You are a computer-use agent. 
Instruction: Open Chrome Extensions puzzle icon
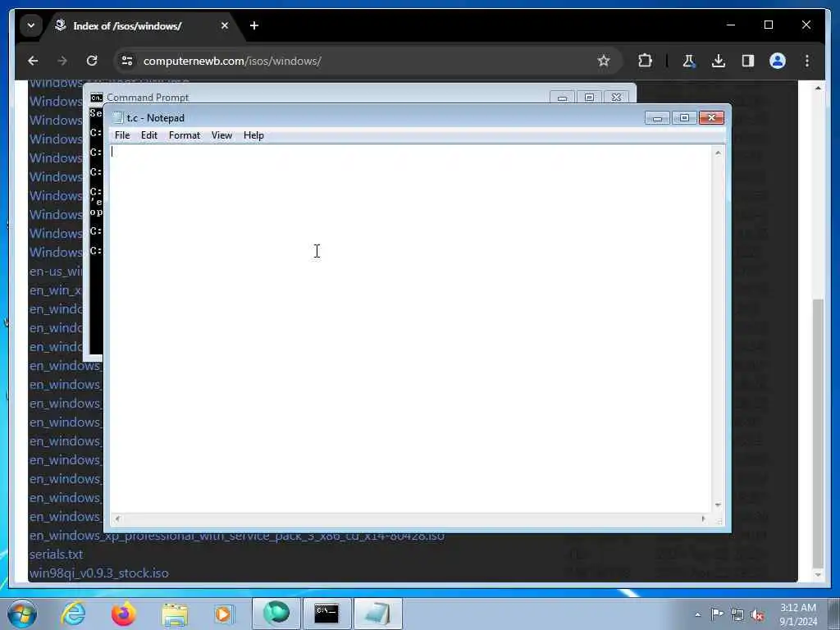[x=645, y=61]
